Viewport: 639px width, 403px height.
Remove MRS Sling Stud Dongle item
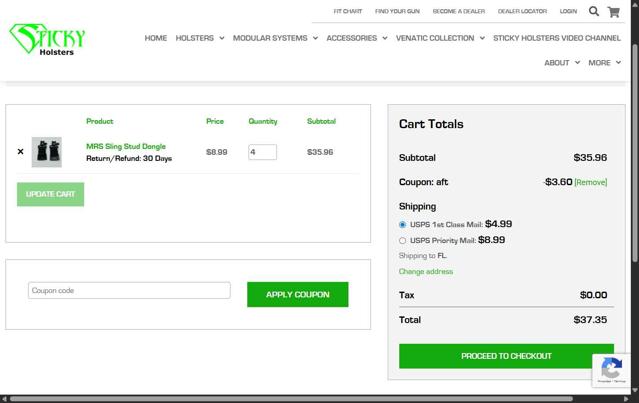tap(20, 152)
